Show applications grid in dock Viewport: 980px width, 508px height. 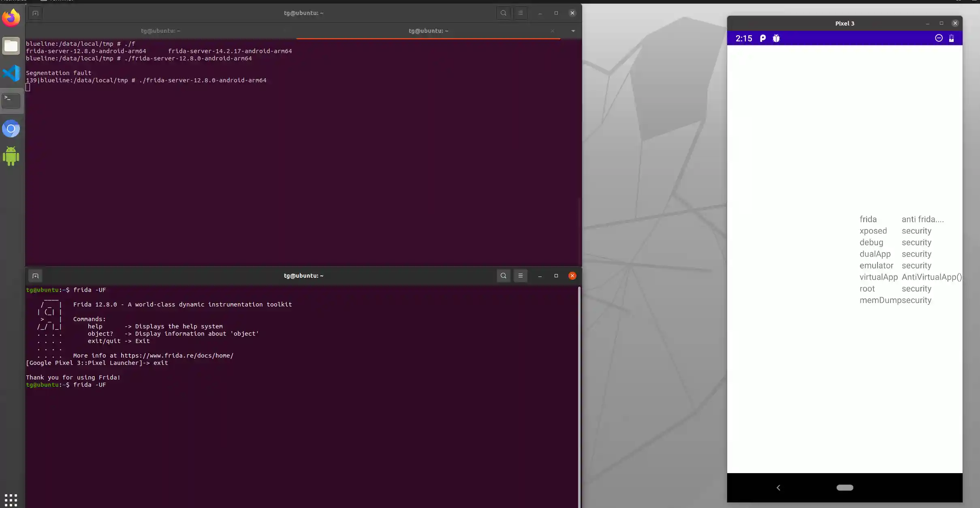11,499
